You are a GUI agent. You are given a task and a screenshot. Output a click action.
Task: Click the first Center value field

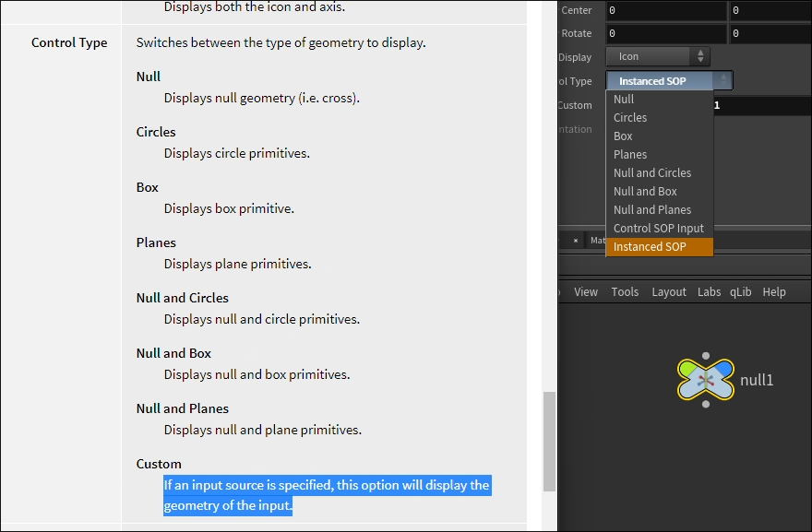666,10
